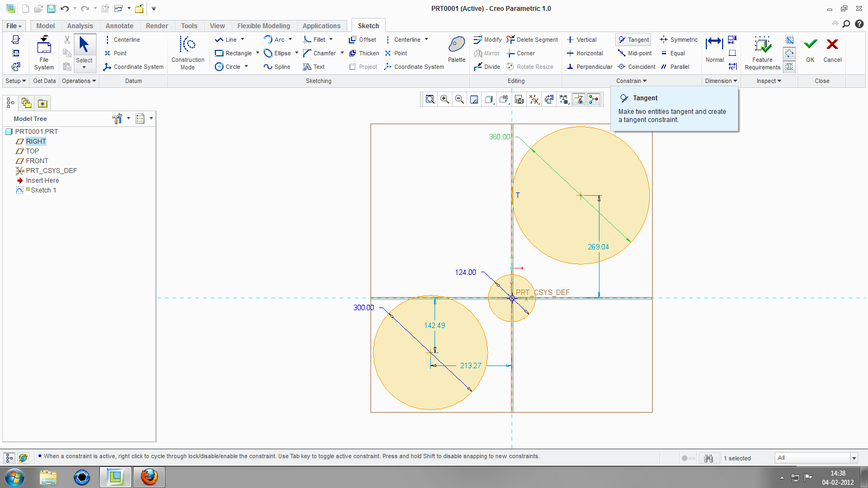Screen dimensions: 868x488
Task: Select PRT_CSYS_DEF in the Model Tree
Action: click(x=51, y=171)
